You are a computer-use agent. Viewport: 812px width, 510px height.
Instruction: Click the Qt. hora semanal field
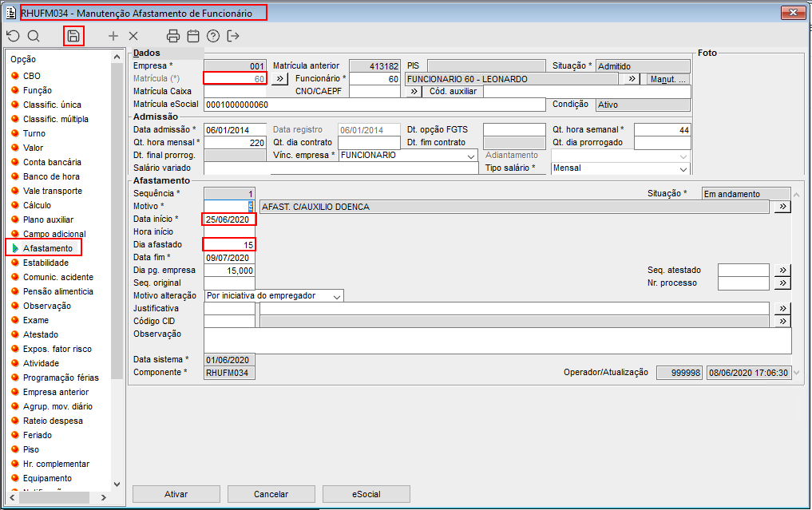pos(663,130)
